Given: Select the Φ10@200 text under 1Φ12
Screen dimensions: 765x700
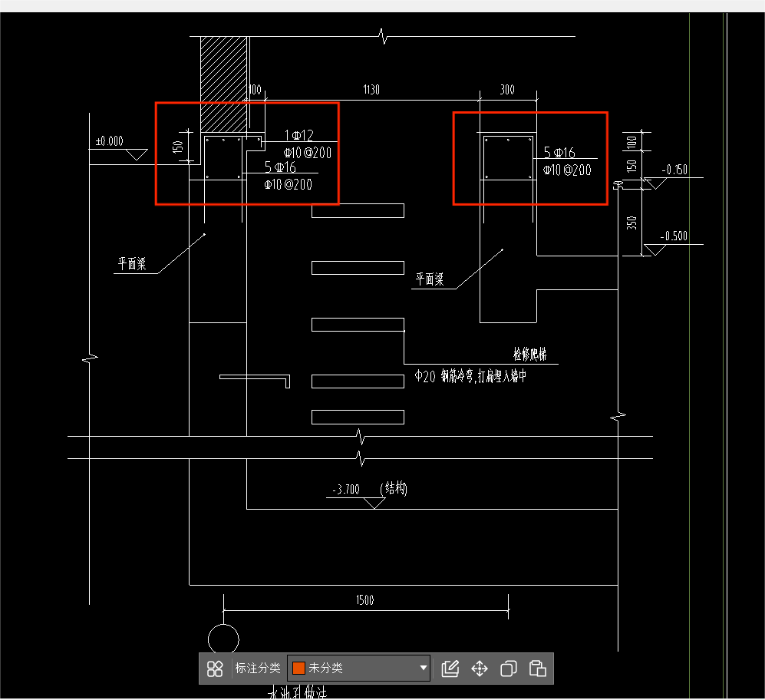Looking at the screenshot, I should point(308,153).
